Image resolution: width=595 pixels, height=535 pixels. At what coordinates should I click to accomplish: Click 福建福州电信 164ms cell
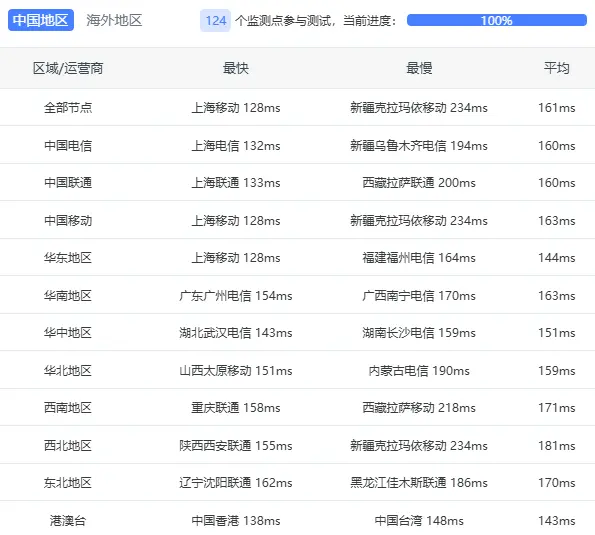(x=419, y=258)
